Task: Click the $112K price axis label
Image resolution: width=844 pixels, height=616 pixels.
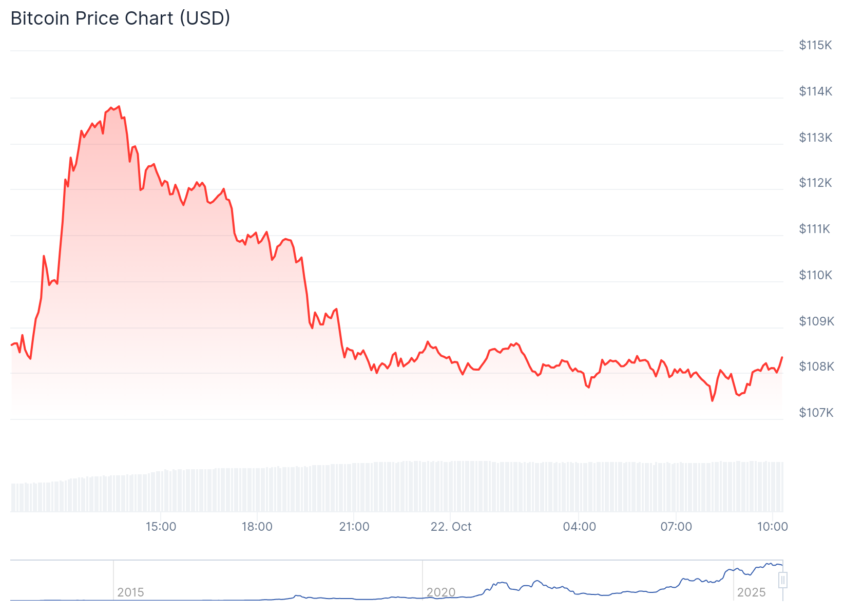Action: click(815, 183)
